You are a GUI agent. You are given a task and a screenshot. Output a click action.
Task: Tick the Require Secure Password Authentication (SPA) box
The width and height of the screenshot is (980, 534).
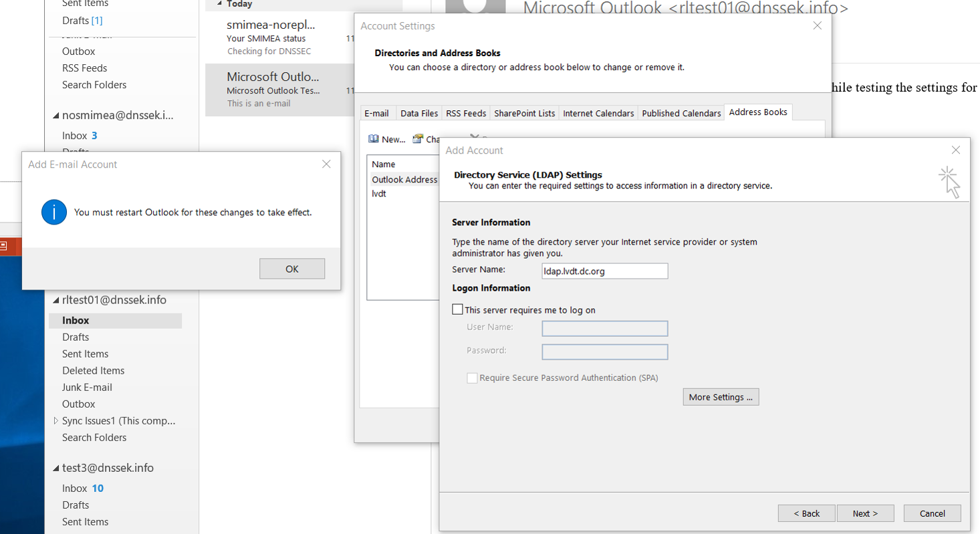pos(473,378)
